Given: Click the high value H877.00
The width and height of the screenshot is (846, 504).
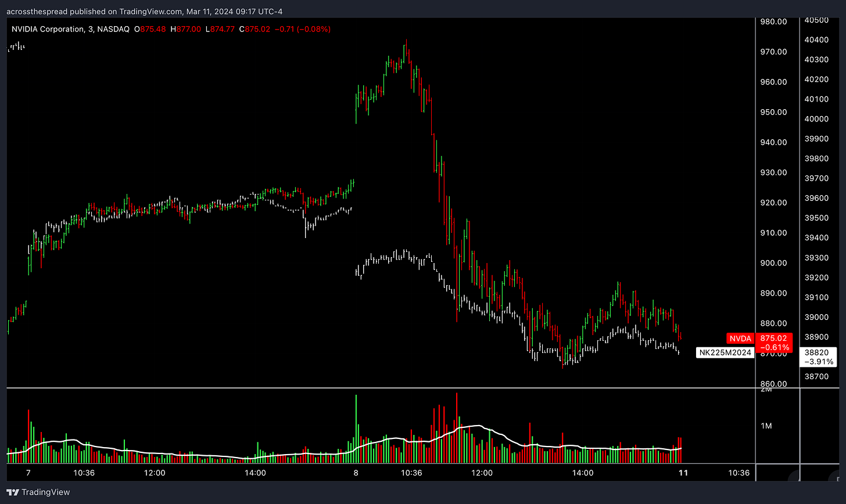Looking at the screenshot, I should [186, 29].
